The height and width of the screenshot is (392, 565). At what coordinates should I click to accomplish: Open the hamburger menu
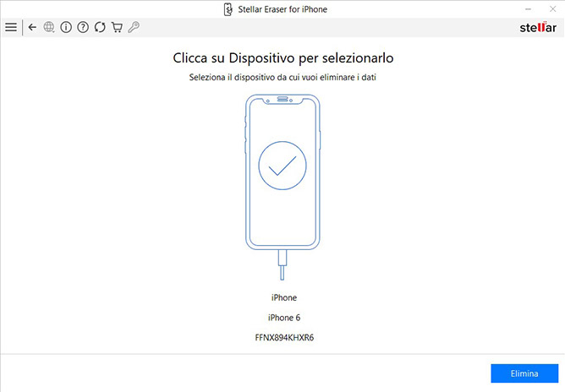11,27
